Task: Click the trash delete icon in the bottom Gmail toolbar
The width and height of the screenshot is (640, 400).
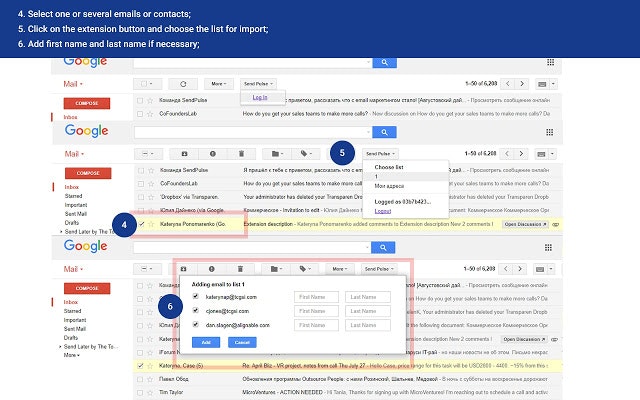Action: click(240, 269)
